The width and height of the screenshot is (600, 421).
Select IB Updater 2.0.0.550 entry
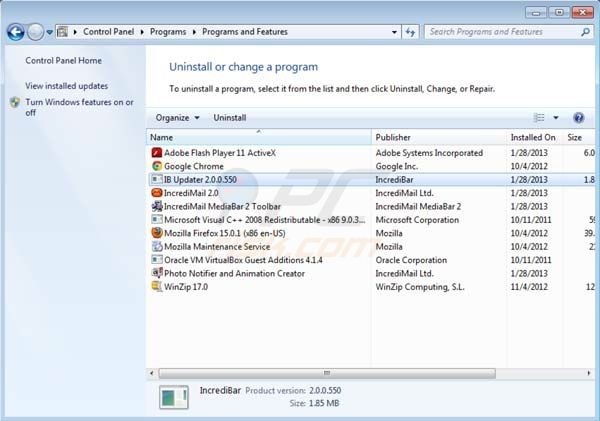[x=200, y=179]
